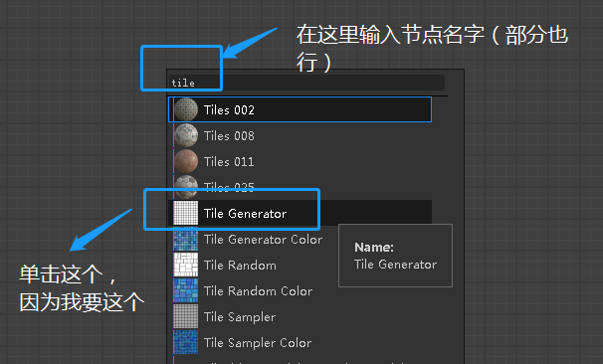Select the Tile Generator Color icon

[186, 239]
